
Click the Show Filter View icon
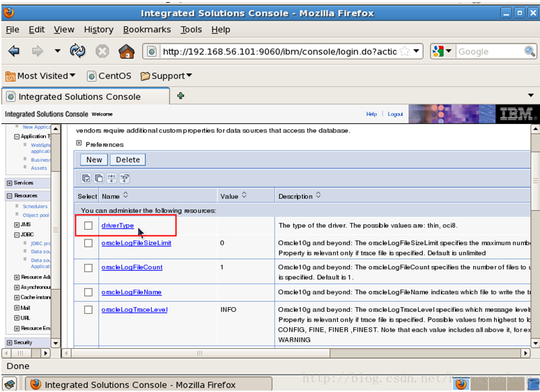click(x=111, y=178)
